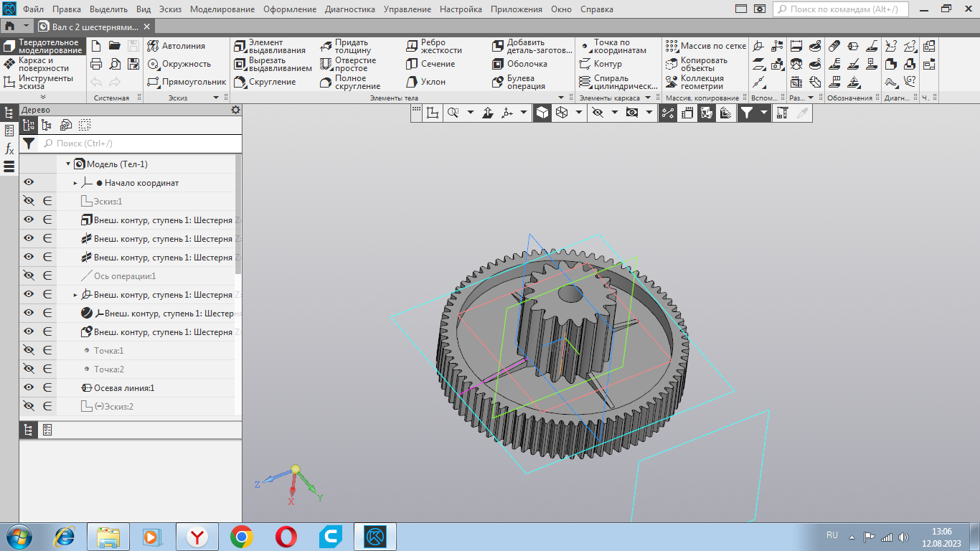Select the Сечение section tool

point(430,64)
